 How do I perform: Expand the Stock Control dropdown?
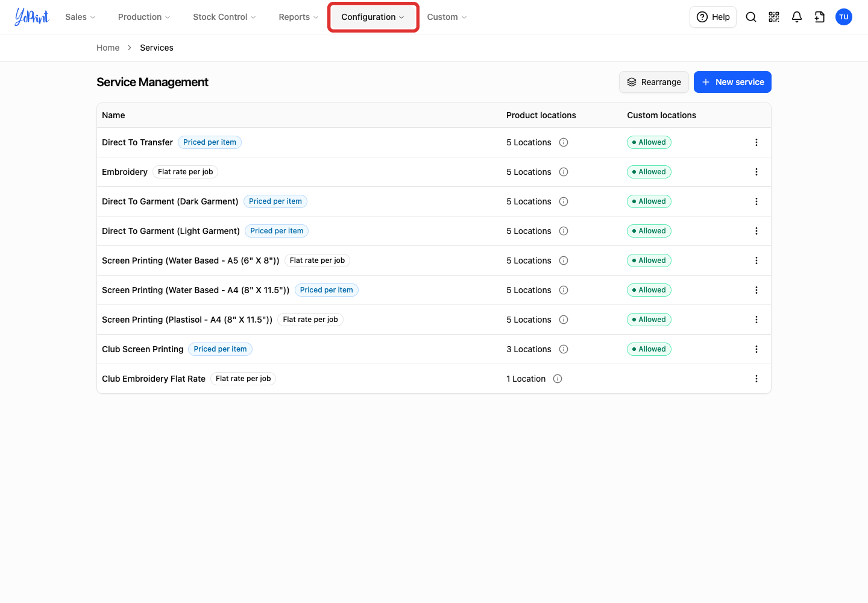224,17
